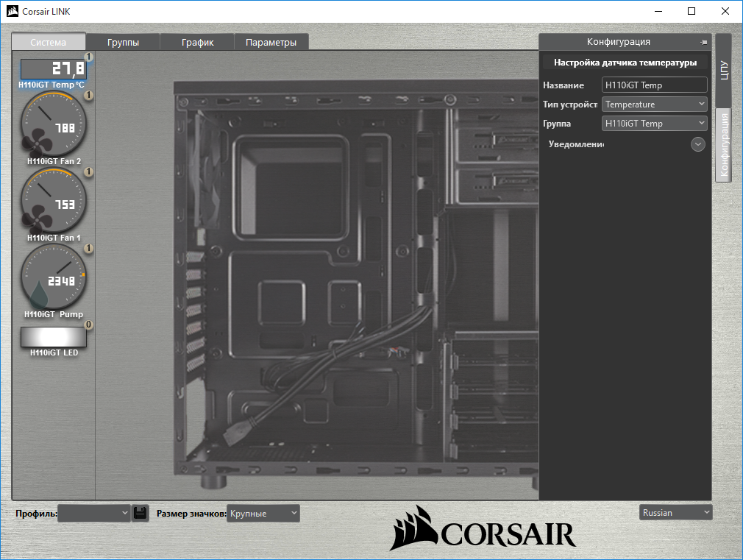Viewport: 743px width, 560px height.
Task: Open the ЦПУ vertical side tab
Action: [723, 70]
